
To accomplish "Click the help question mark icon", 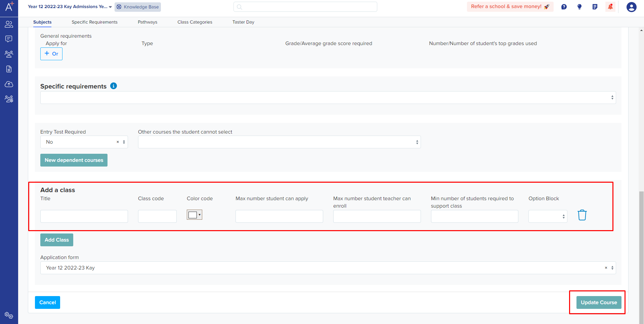I will [564, 7].
